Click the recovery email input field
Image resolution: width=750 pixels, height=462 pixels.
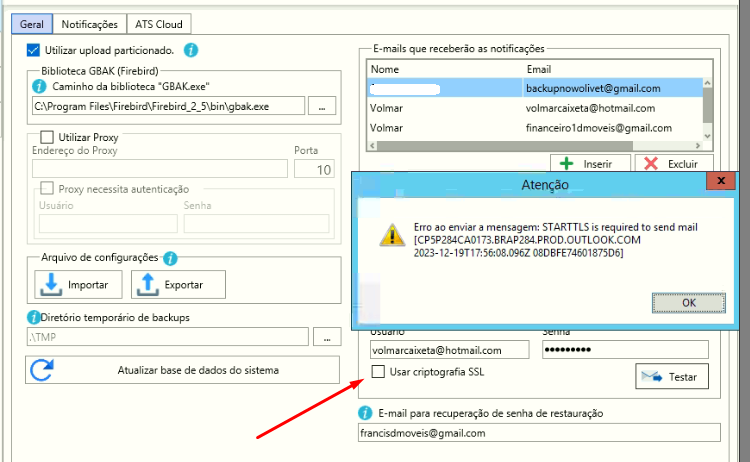(x=539, y=433)
